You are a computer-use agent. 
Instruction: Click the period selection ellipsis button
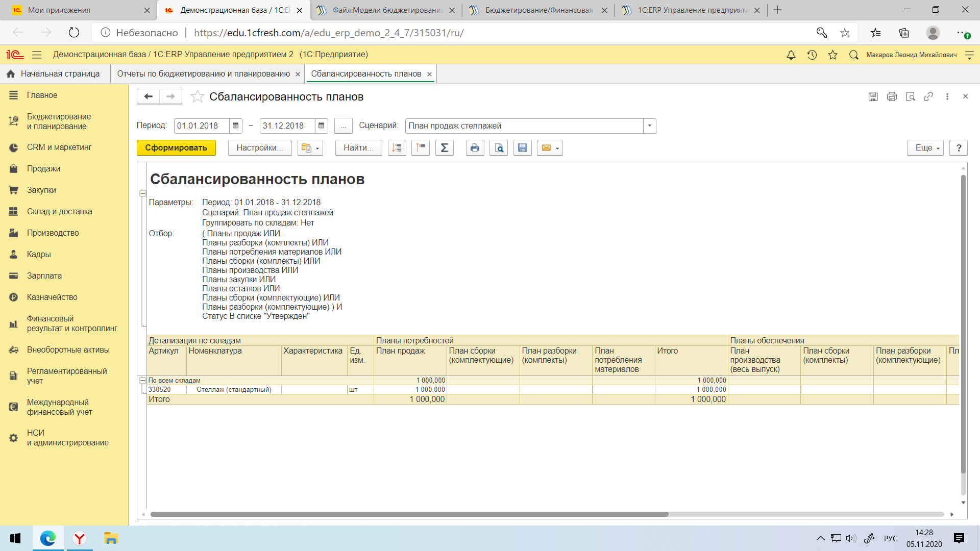344,126
